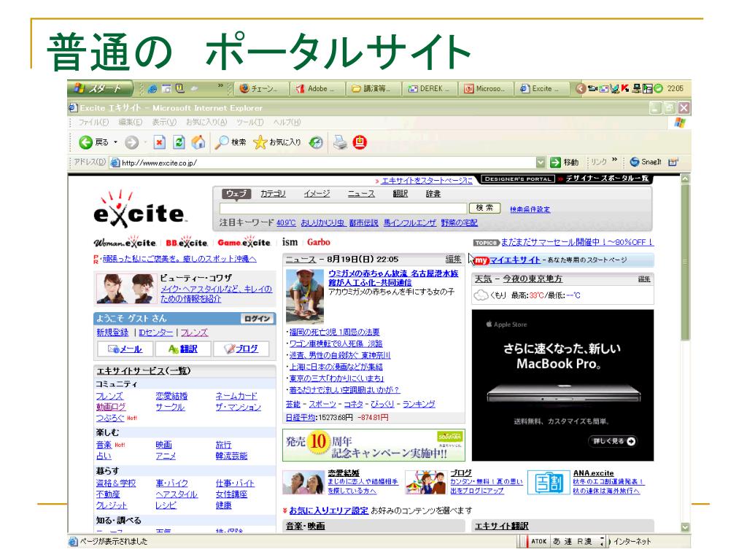Open the お気に入りエリア設定 link
Image resolution: width=747 pixels, height=560 pixels.
[329, 510]
